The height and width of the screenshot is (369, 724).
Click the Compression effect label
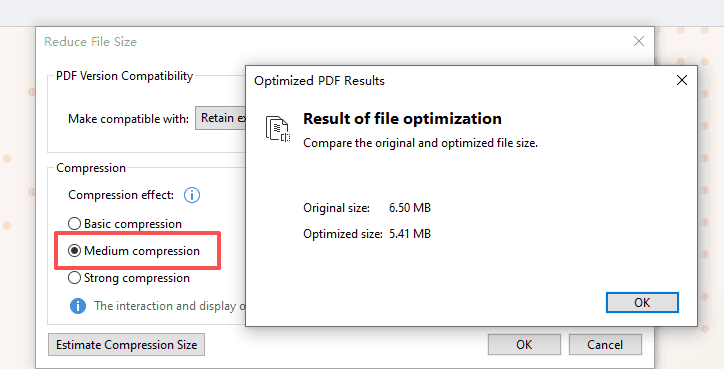(121, 195)
